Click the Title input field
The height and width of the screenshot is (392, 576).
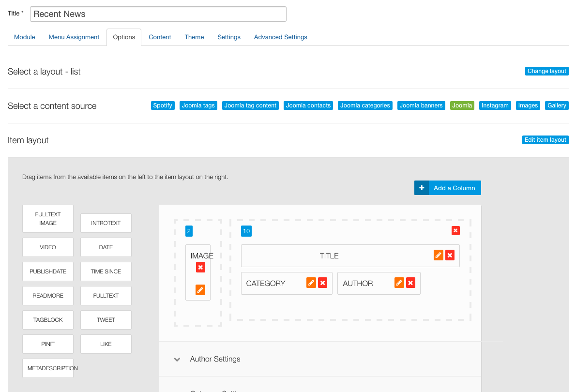158,14
